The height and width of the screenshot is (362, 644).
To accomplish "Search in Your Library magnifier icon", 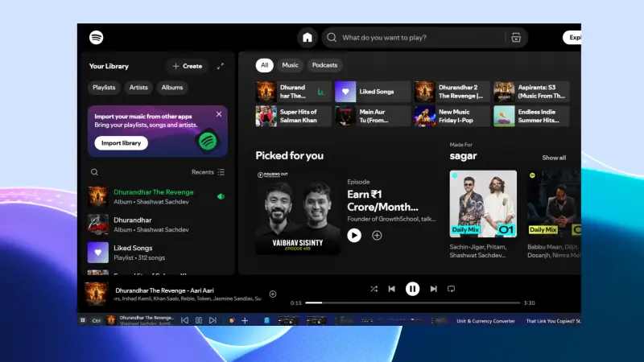I will 94,172.
